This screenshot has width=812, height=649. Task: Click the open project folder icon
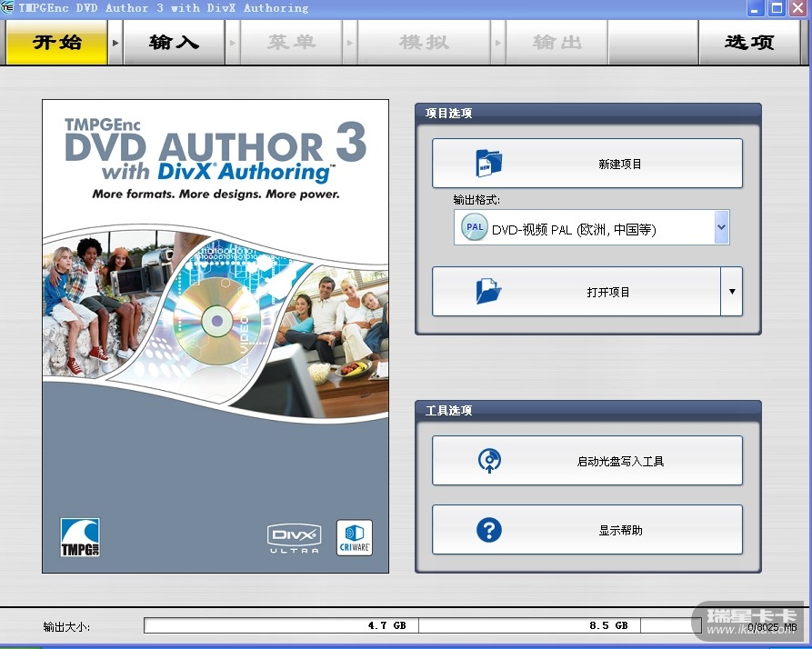(488, 292)
